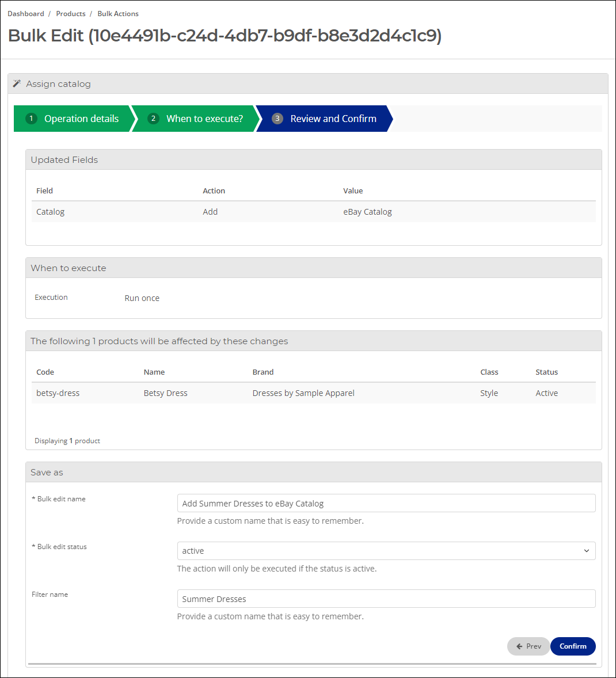Click the Confirm button
Screen dimensions: 616x678
(573, 646)
